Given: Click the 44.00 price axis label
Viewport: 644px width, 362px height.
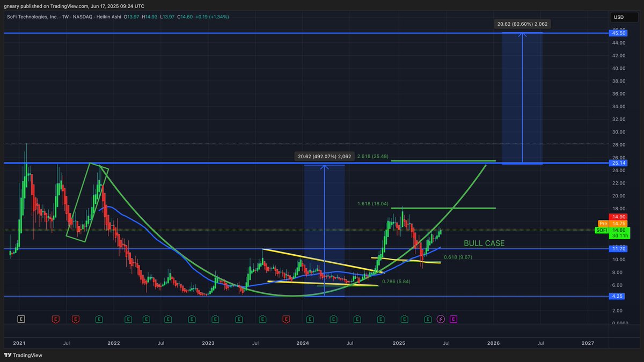Looking at the screenshot, I should (620, 43).
